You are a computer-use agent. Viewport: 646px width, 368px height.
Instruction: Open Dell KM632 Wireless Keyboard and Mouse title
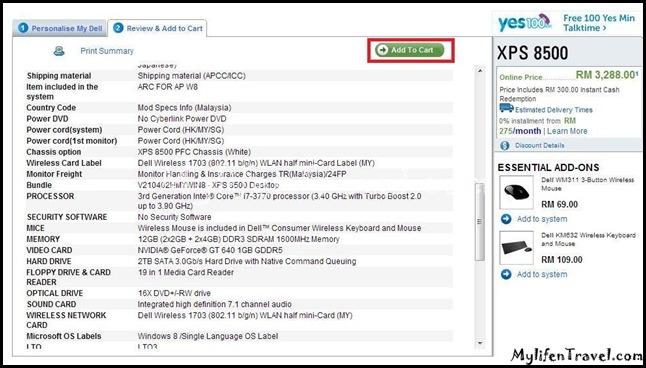coord(588,239)
